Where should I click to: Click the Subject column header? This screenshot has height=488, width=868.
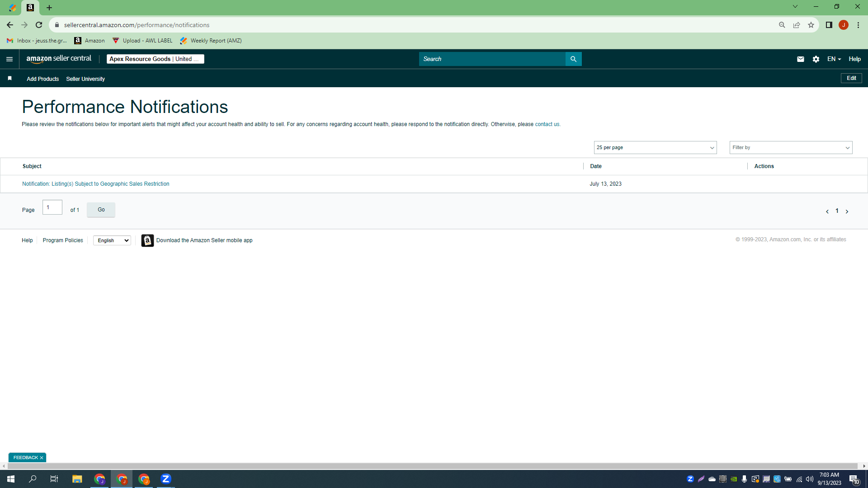[x=32, y=166]
